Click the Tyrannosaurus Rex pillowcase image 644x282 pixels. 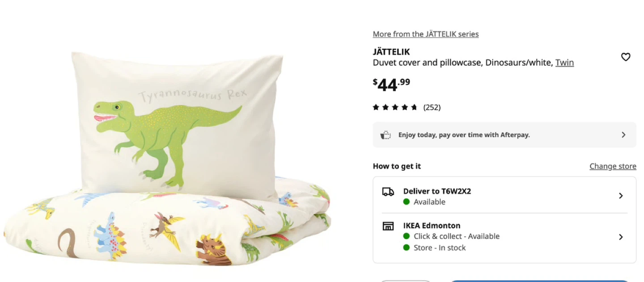pyautogui.click(x=178, y=123)
